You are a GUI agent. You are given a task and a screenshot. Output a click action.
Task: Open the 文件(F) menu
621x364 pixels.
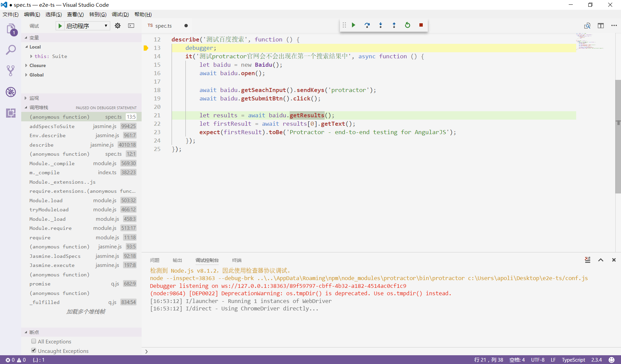[10, 14]
